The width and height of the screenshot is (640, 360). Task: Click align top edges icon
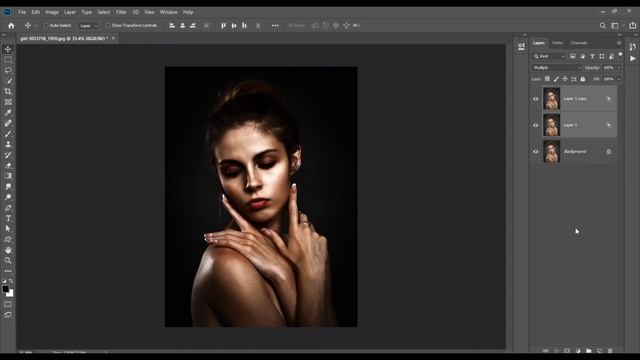[223, 25]
